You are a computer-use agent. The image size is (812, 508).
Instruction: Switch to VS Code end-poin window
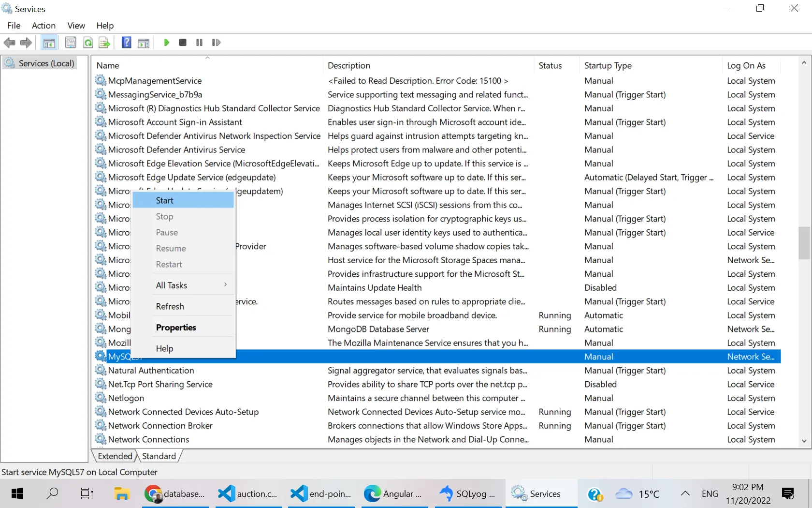pos(321,493)
